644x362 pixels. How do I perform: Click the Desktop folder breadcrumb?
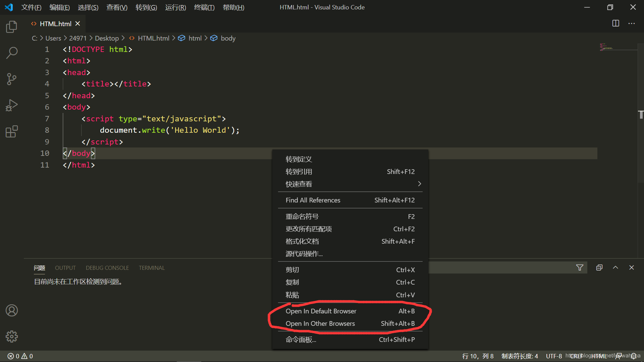tap(107, 38)
